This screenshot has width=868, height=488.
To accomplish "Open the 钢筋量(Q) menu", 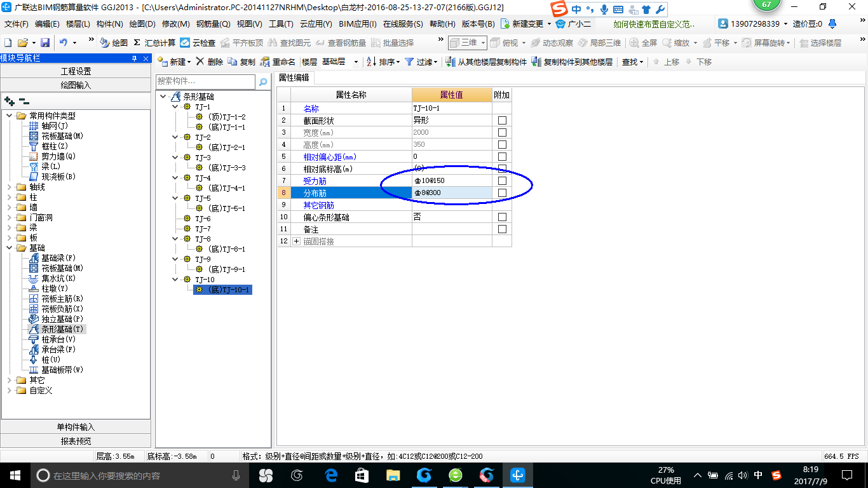I will 213,24.
